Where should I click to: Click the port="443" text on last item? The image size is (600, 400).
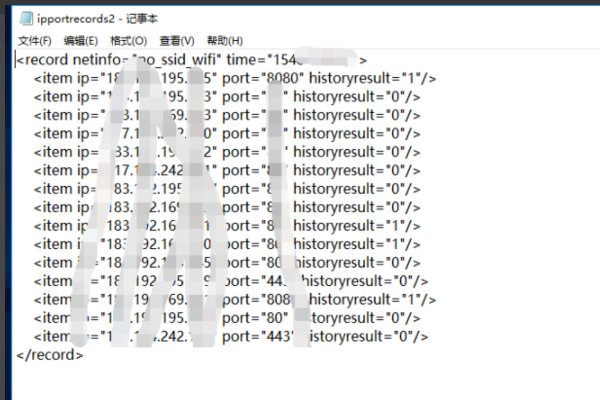click(x=258, y=336)
